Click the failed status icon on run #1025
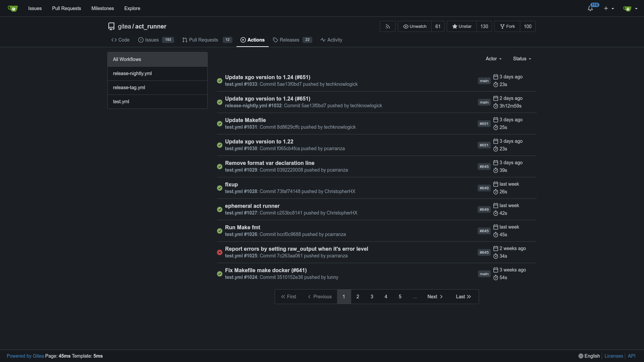 220,252
